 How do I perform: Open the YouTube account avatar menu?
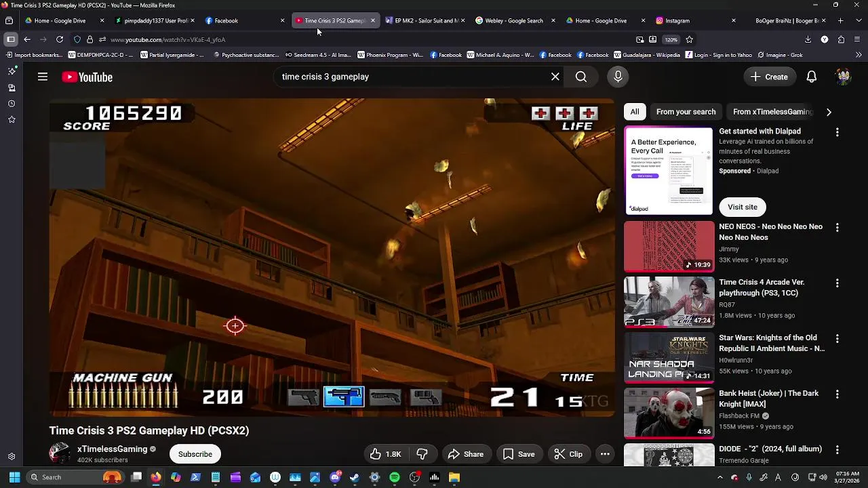point(843,77)
